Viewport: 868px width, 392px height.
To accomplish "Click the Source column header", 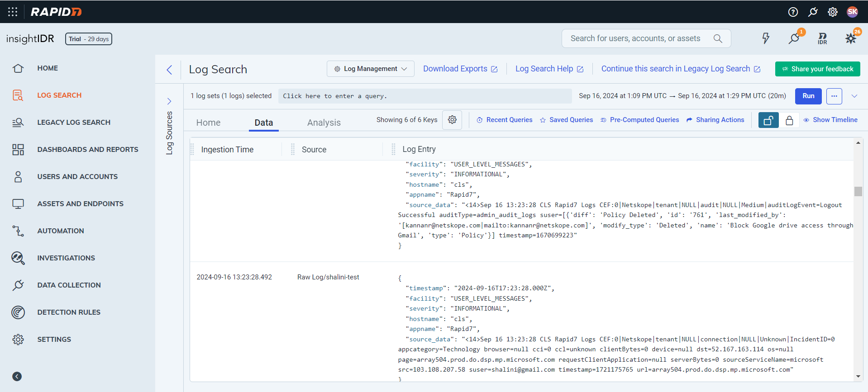I will (314, 150).
